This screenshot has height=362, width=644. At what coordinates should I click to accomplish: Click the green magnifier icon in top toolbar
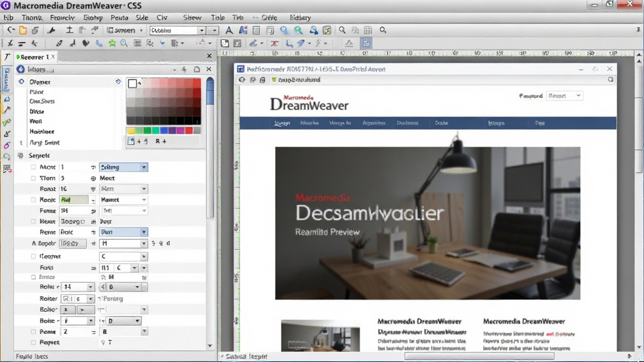298,30
